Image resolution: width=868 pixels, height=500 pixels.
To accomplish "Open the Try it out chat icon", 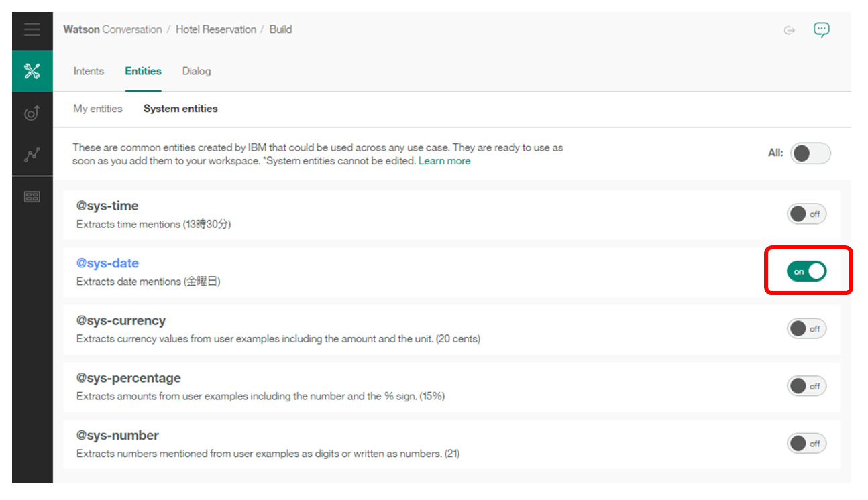I will [821, 29].
